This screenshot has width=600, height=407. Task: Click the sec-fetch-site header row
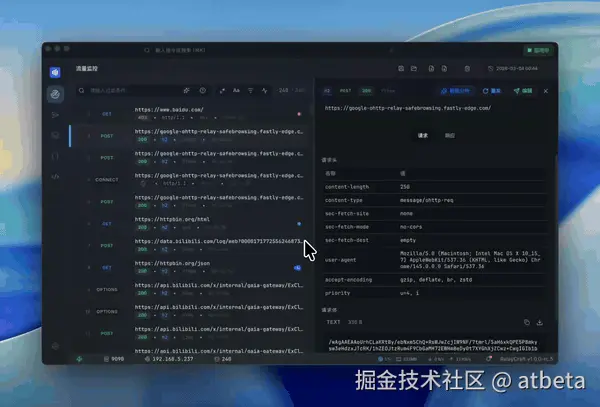pos(434,213)
